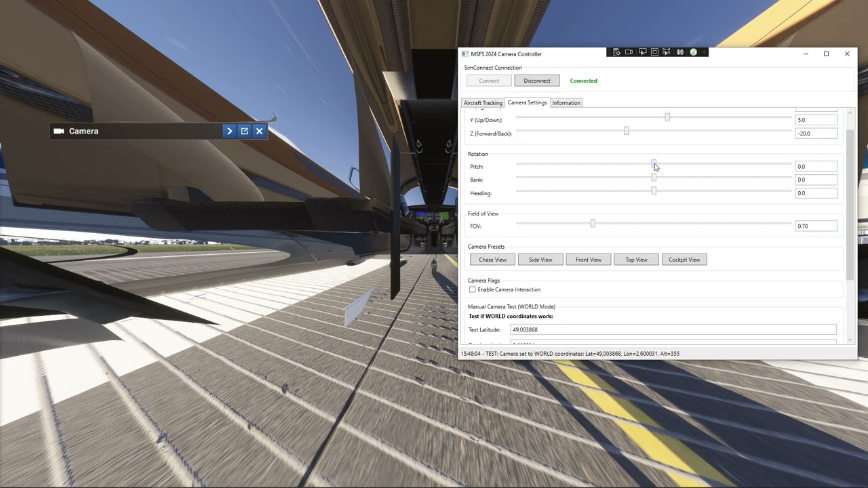868x488 pixels.
Task: Click the camera icon beside the Camera title
Action: tap(59, 131)
